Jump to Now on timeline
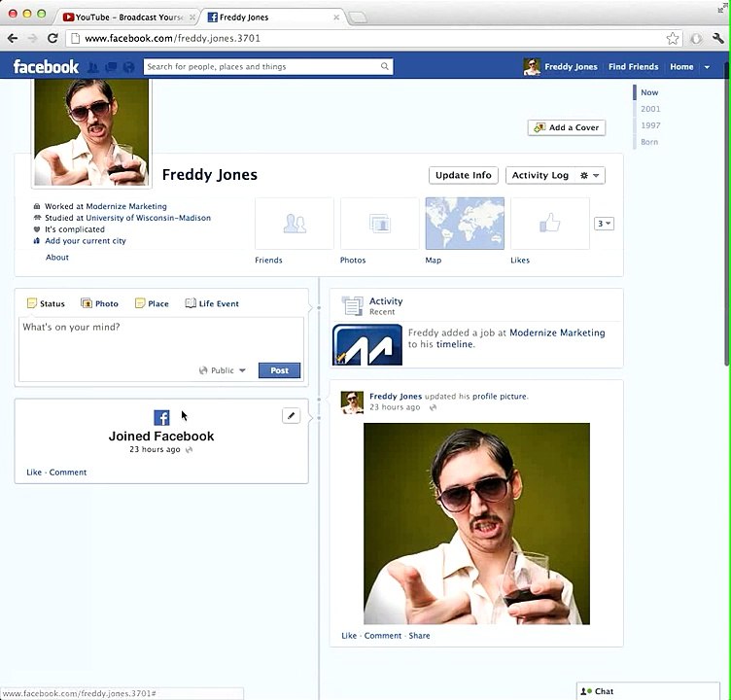The height and width of the screenshot is (700, 731). tap(649, 92)
